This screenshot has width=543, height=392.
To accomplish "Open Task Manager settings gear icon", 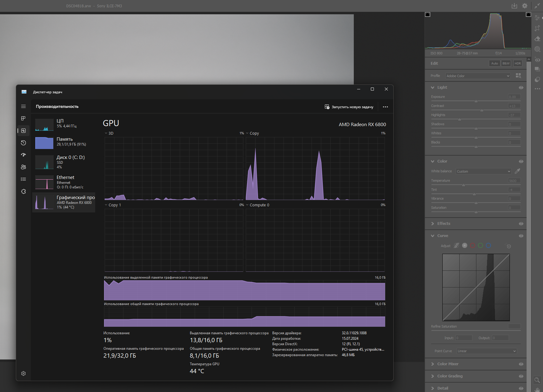I will tap(23, 373).
